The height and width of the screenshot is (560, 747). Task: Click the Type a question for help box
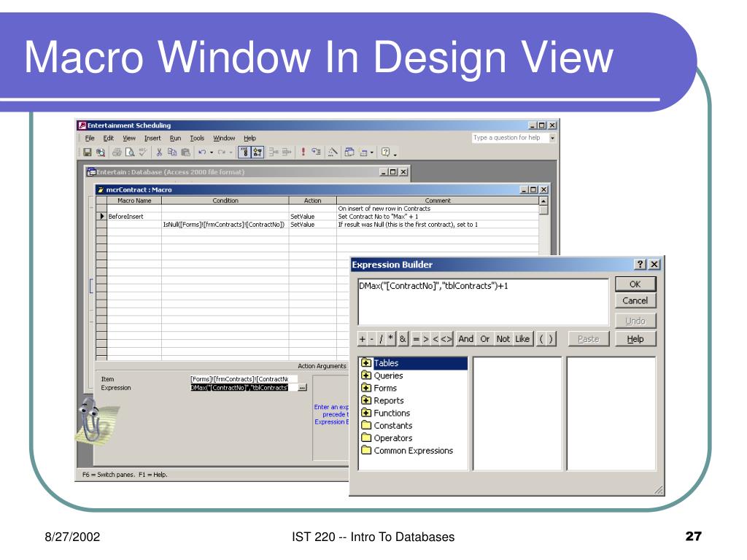click(510, 138)
